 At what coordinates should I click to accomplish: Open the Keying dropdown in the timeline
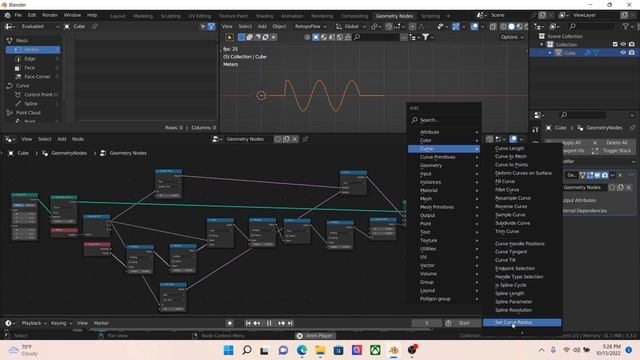pyautogui.click(x=61, y=323)
